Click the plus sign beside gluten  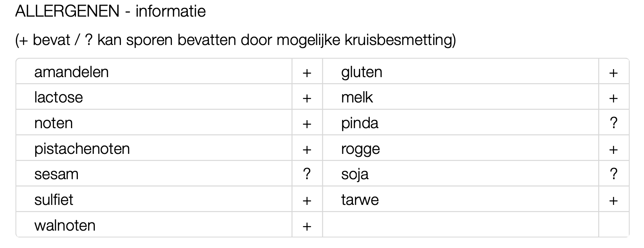pyautogui.click(x=613, y=73)
